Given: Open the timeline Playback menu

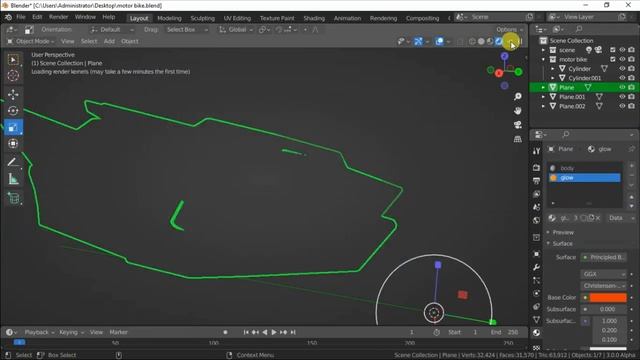Looking at the screenshot, I should [39, 332].
